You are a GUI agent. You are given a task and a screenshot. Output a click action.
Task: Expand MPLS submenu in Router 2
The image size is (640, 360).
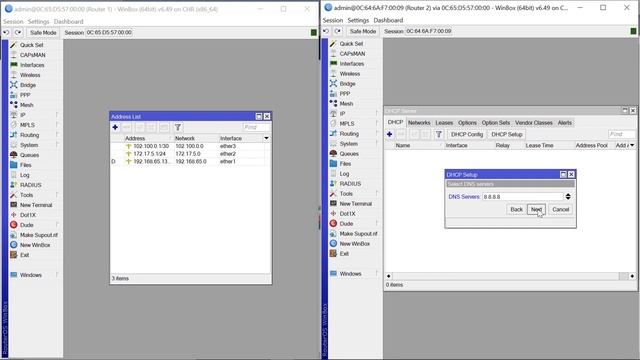pyautogui.click(x=377, y=124)
